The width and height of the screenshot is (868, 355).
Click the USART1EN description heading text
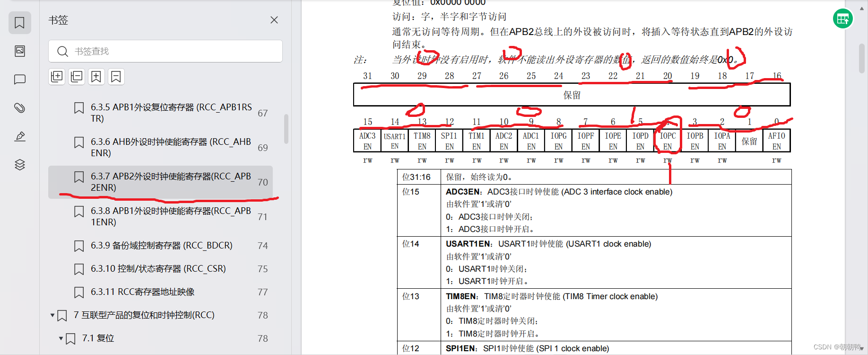[x=548, y=244]
